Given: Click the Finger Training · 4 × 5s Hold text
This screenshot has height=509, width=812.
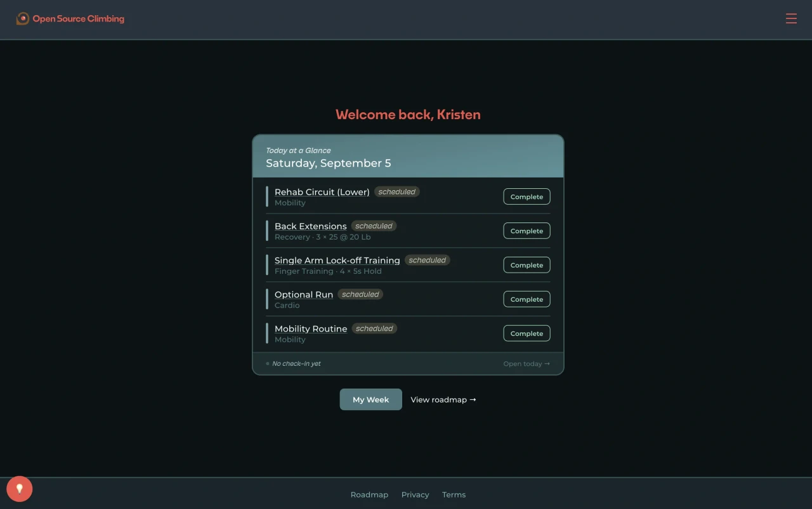Looking at the screenshot, I should click(x=328, y=271).
